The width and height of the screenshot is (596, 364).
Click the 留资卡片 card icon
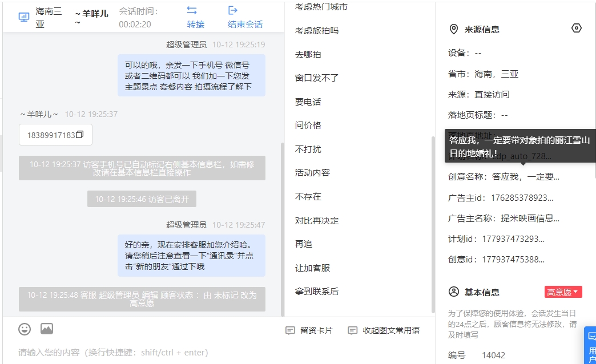(x=290, y=330)
